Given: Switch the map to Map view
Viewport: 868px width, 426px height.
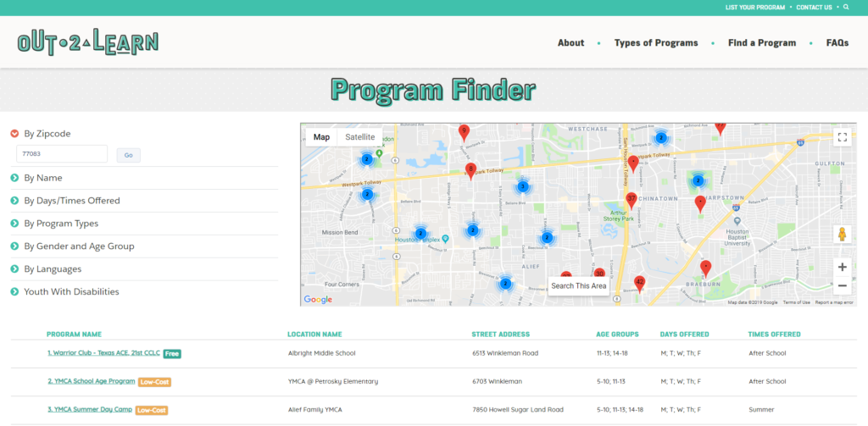Looking at the screenshot, I should [321, 137].
